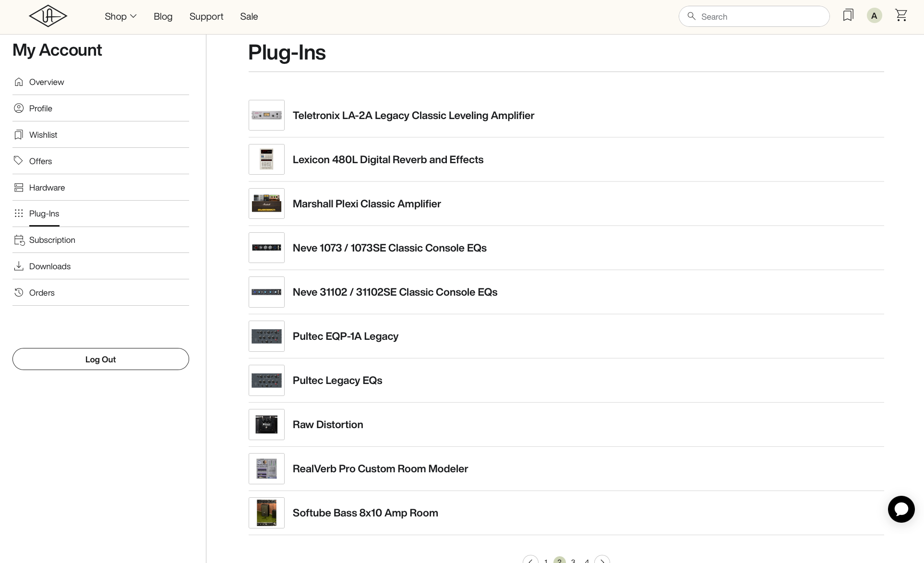Open Lexicon 480L Digital Reverb and Effects
Viewport: 924px width, 563px height.
pos(388,160)
